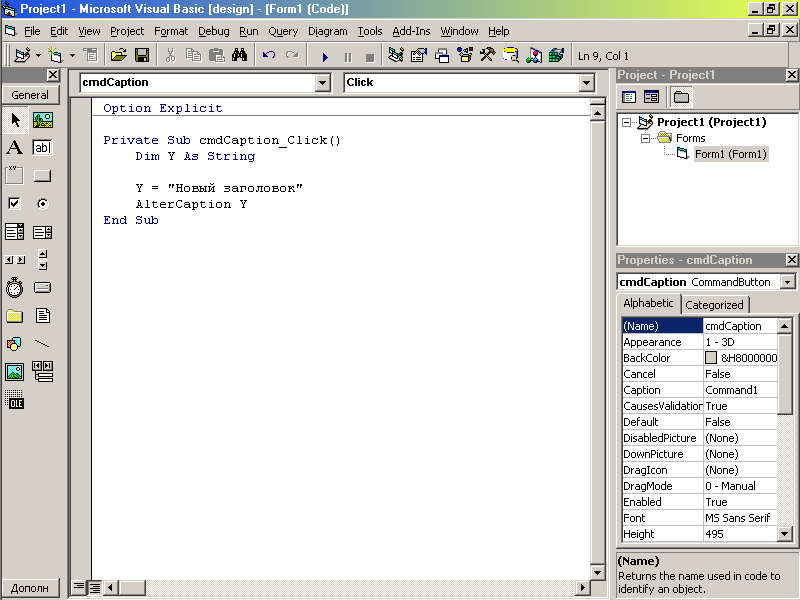The width and height of the screenshot is (800, 600).
Task: Select the Timer control tool
Action: point(15,288)
